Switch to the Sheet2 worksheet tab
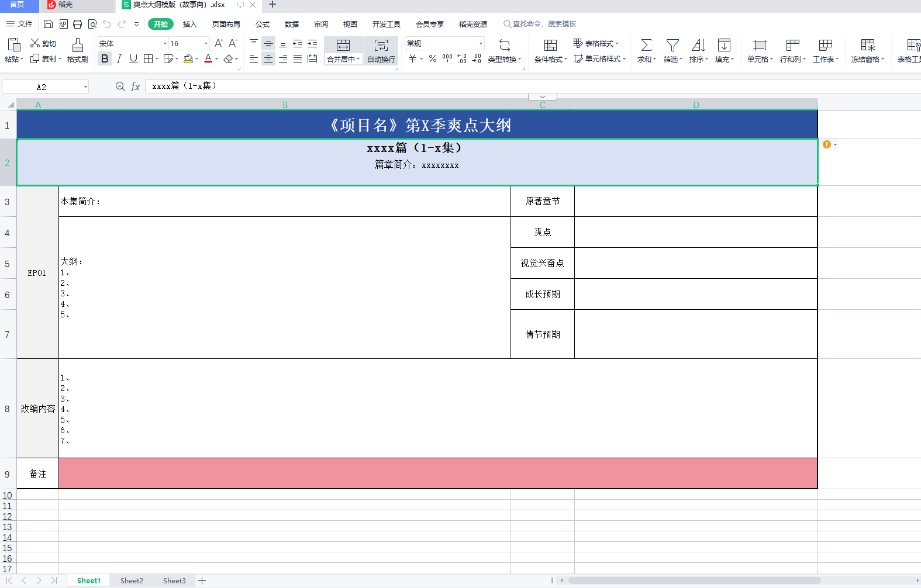The image size is (921, 588). pyautogui.click(x=132, y=580)
